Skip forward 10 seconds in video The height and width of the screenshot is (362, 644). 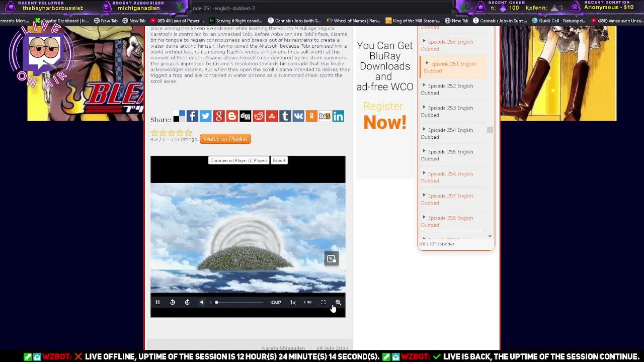(x=187, y=302)
